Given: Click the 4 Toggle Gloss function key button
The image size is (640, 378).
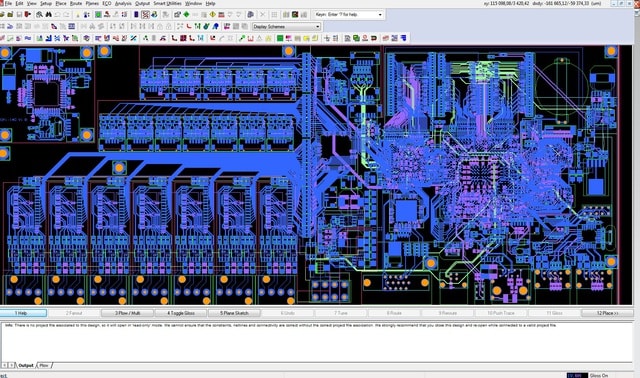Looking at the screenshot, I should (180, 313).
